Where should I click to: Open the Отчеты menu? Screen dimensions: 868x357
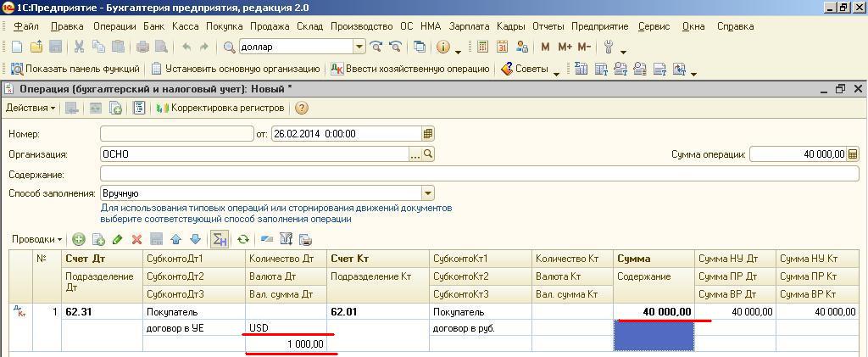[x=548, y=26]
